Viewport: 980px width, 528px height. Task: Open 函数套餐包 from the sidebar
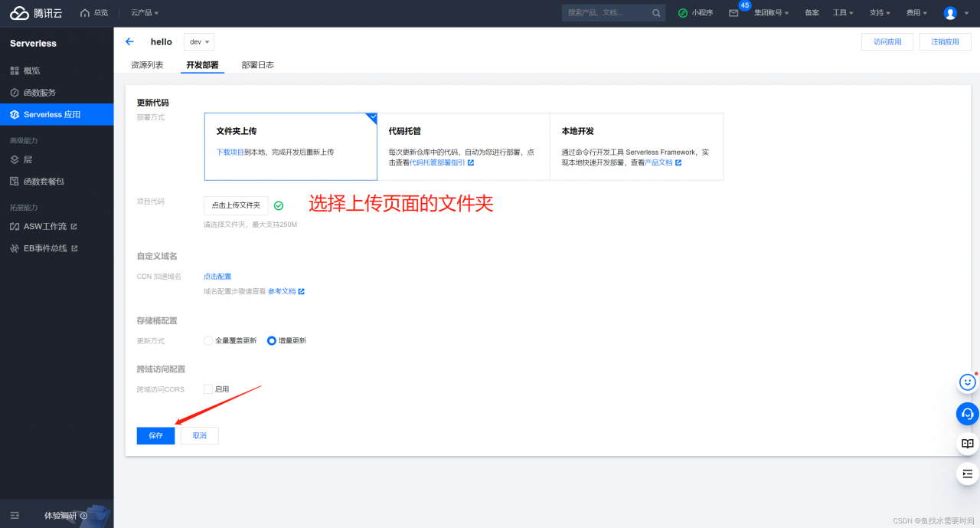tap(43, 181)
